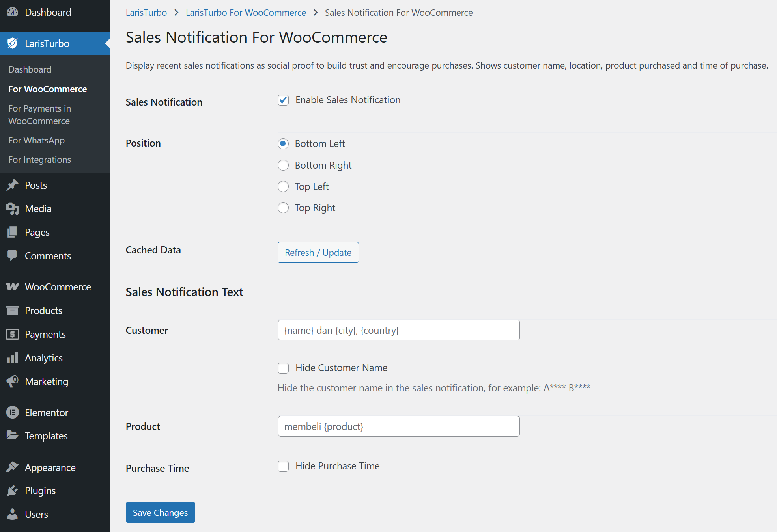Select Bottom Left position radio
The height and width of the screenshot is (532, 777).
click(x=283, y=144)
